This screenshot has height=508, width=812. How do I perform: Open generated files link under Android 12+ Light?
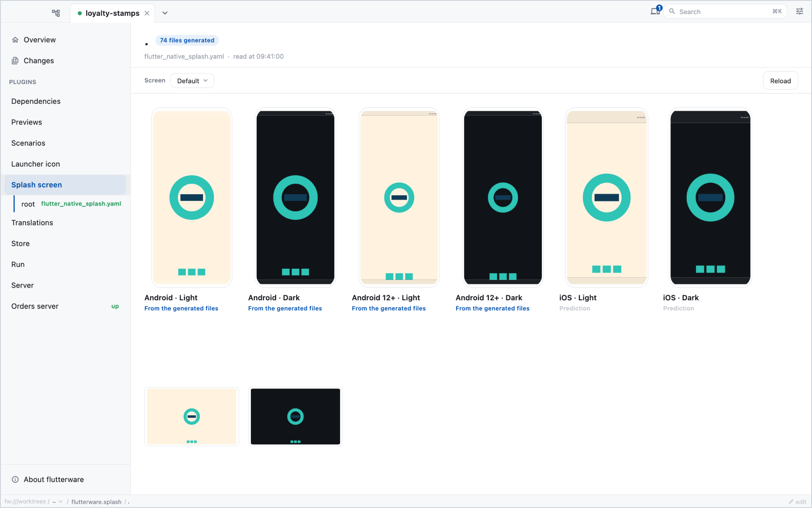pos(389,308)
